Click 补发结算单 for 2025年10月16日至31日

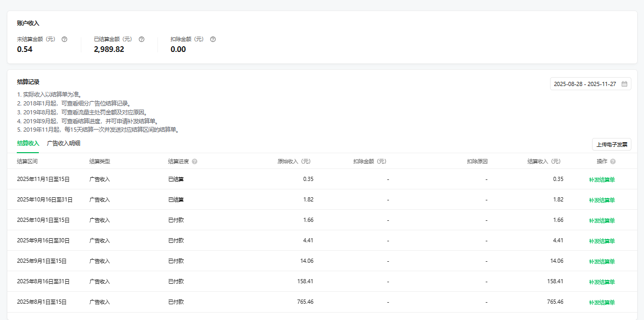pos(601,200)
